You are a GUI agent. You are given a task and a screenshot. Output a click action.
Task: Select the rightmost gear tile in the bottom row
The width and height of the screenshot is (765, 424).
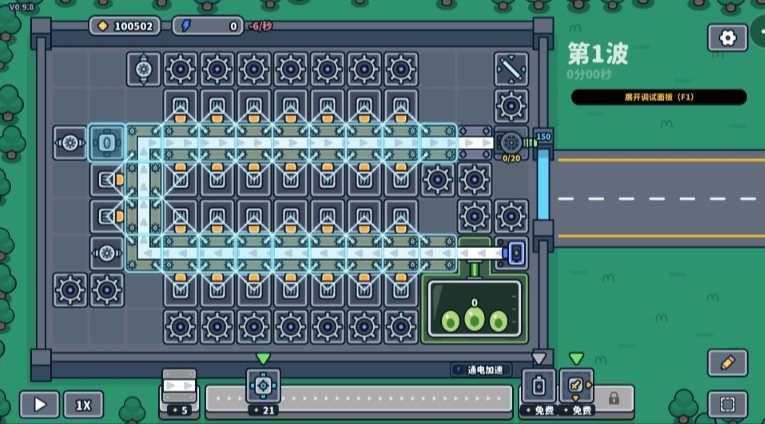point(401,327)
